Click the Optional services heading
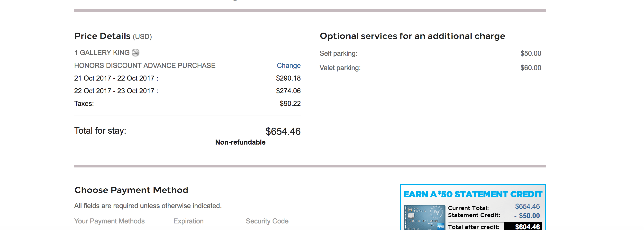The image size is (644, 230). [412, 36]
